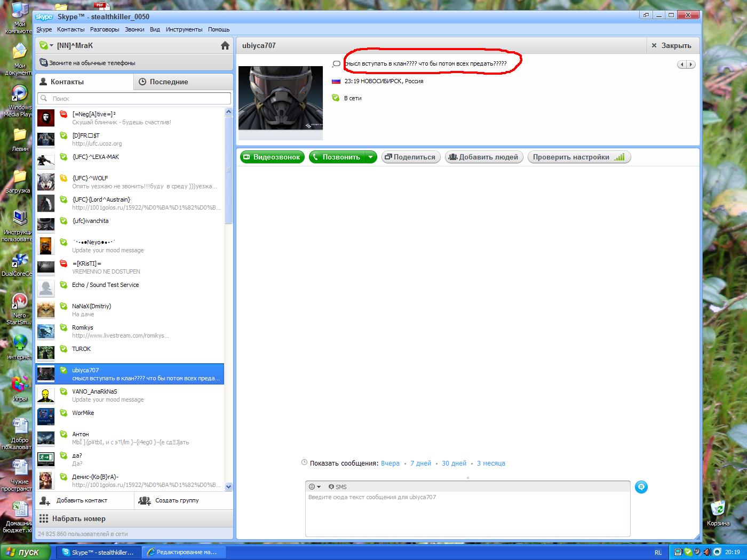The image size is (747, 560).
Task: Open the Корзина recycle bin icon
Action: click(718, 514)
